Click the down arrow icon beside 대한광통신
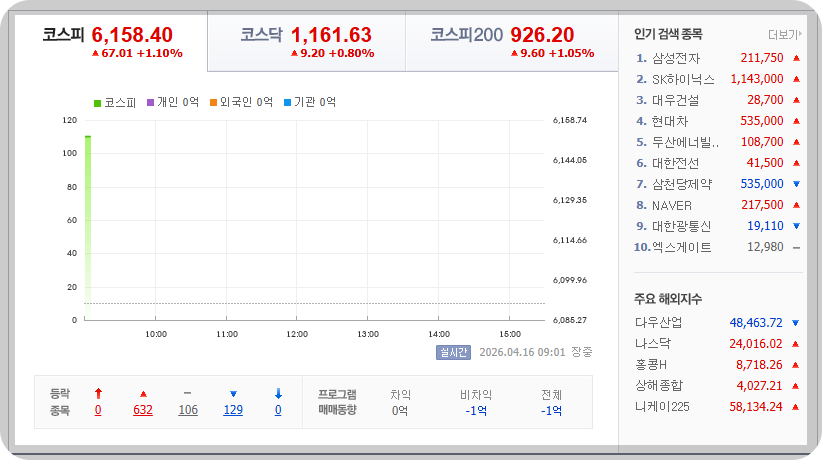 (796, 226)
